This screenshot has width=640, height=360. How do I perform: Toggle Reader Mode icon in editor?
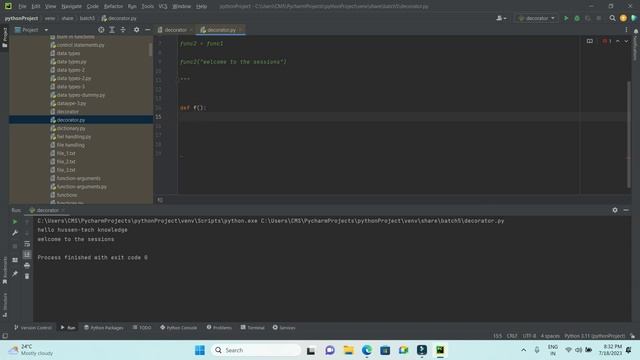pyautogui.click(x=589, y=41)
